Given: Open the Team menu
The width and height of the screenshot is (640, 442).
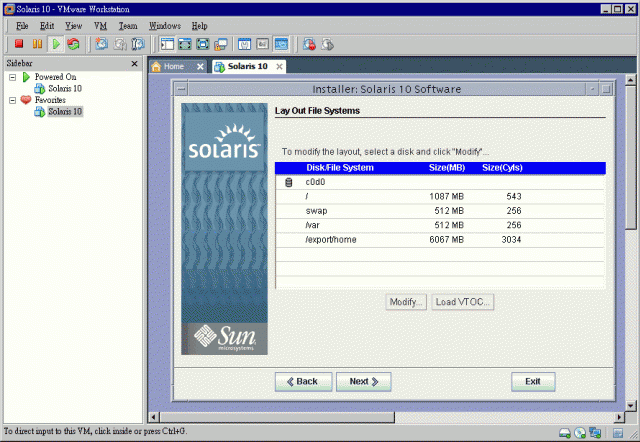Looking at the screenshot, I should pos(128,26).
